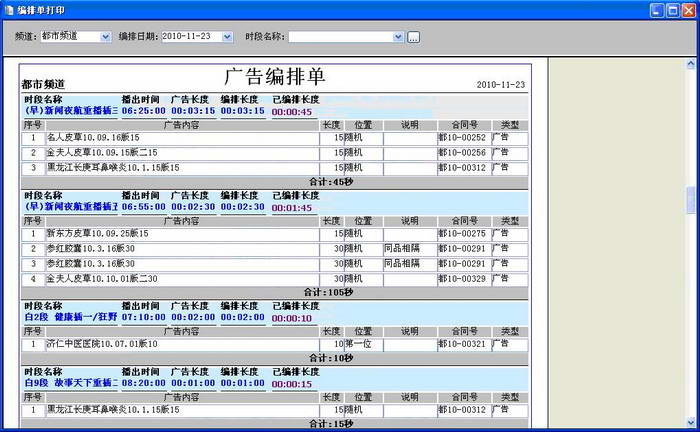Click the 编排单打印 window title icon
700x432 pixels.
click(9, 10)
